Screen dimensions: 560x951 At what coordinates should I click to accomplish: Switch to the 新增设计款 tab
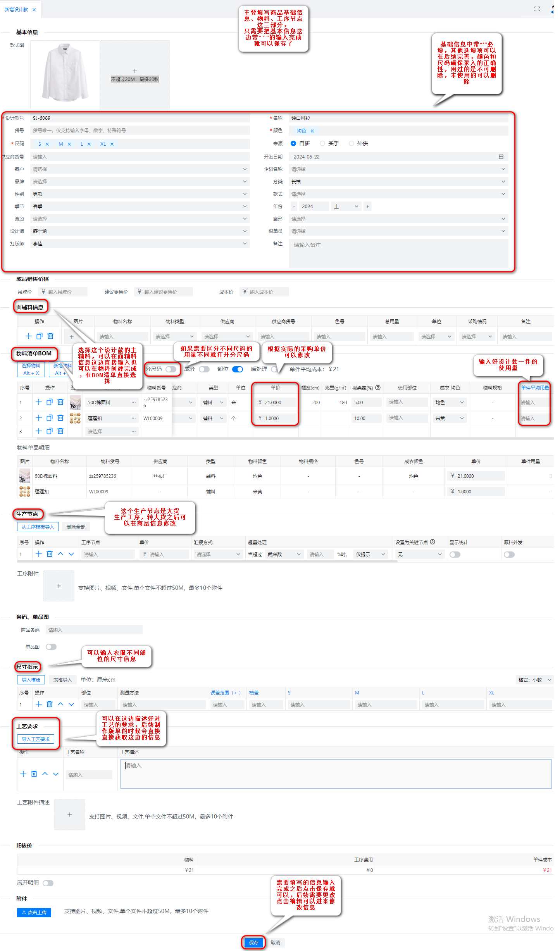pyautogui.click(x=17, y=9)
